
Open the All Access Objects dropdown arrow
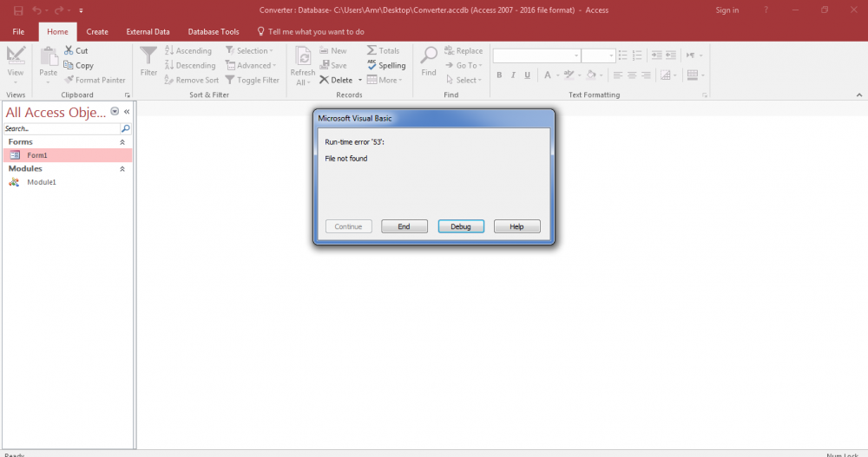(x=115, y=112)
